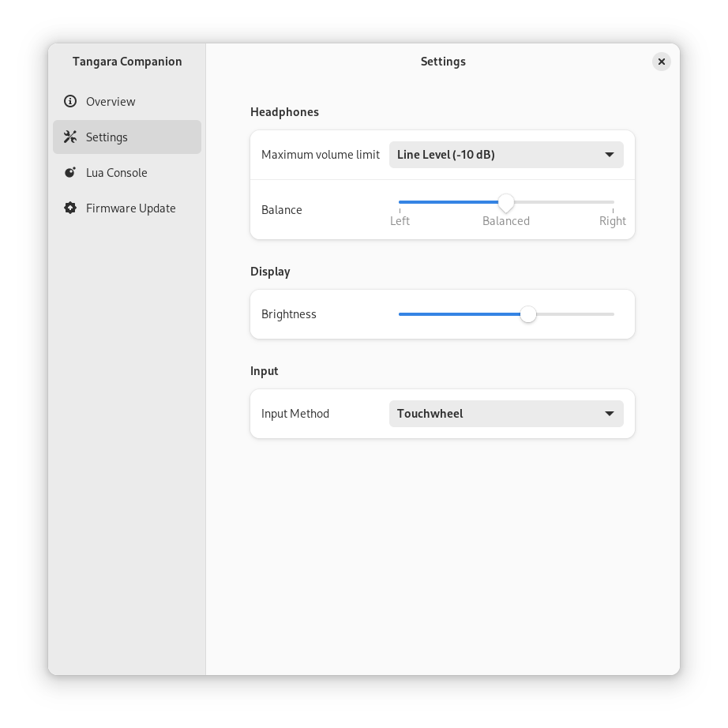This screenshot has height=728, width=728.
Task: Click the Balanced label under the slider
Action: tap(506, 221)
